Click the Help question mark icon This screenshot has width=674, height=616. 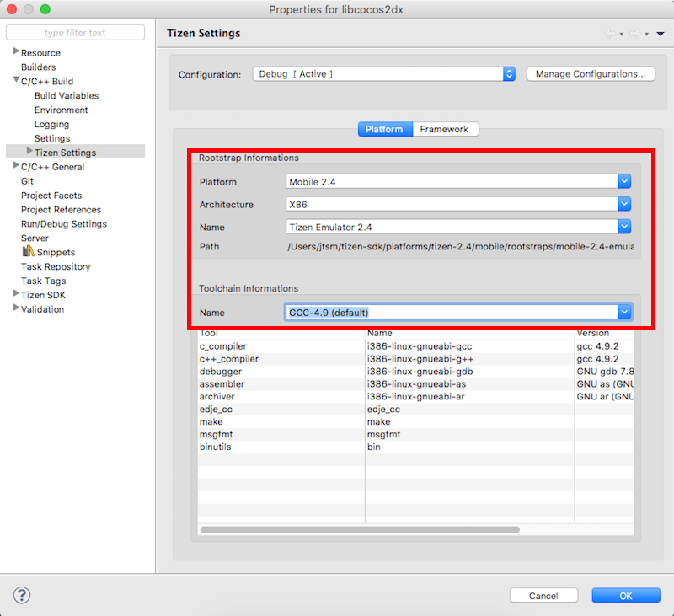22,595
